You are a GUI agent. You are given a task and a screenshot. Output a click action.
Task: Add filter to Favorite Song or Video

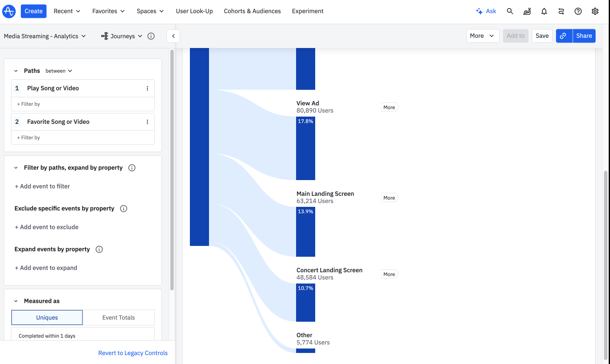[x=28, y=138]
